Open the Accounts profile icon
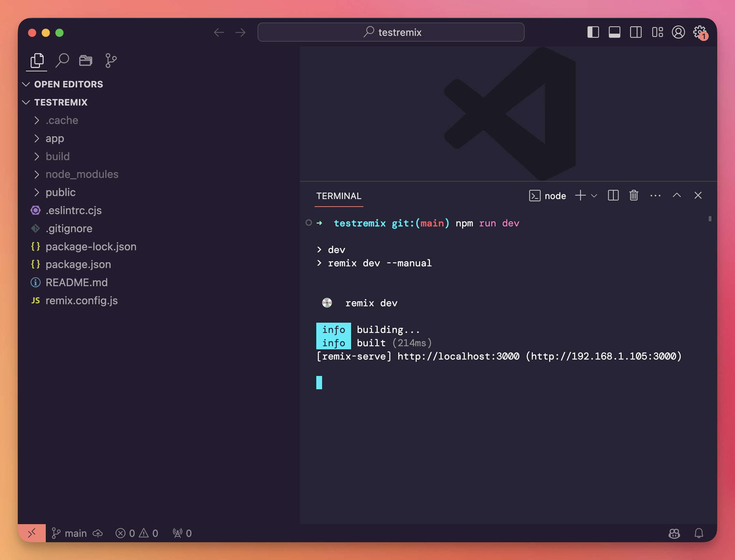 [678, 32]
